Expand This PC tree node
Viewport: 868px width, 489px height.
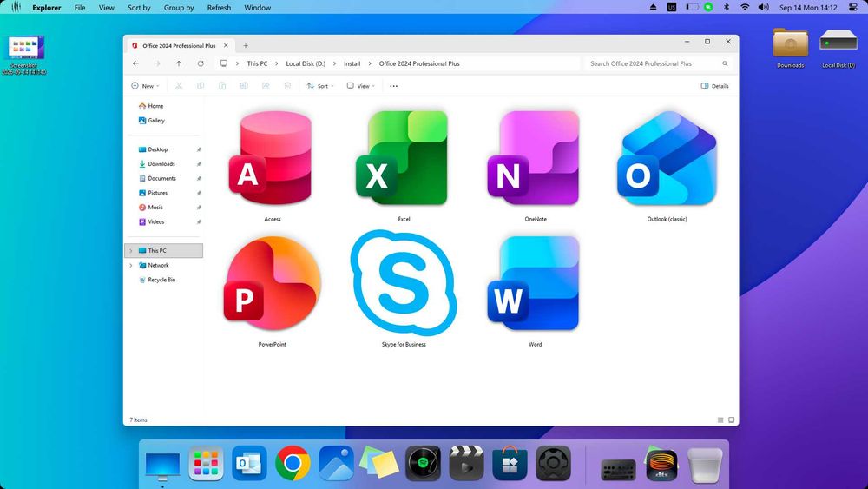click(131, 251)
